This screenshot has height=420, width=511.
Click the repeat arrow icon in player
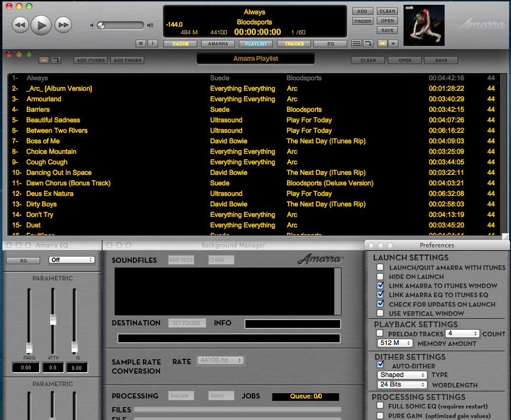(x=368, y=43)
